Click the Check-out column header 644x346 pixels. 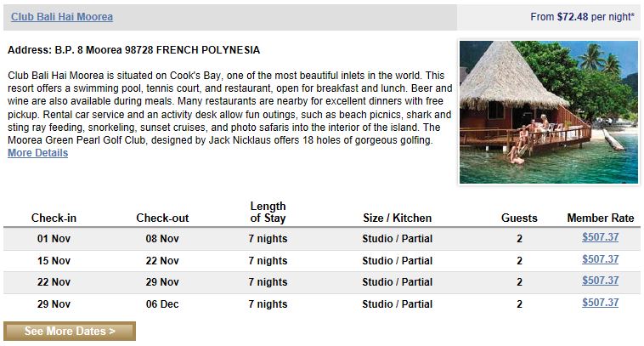[162, 218]
